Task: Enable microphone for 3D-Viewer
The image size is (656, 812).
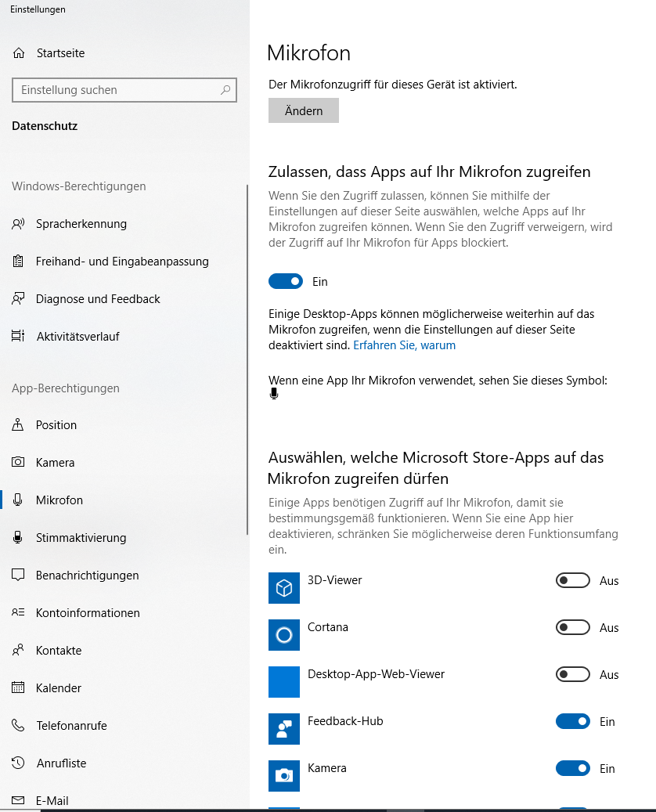Action: (573, 580)
